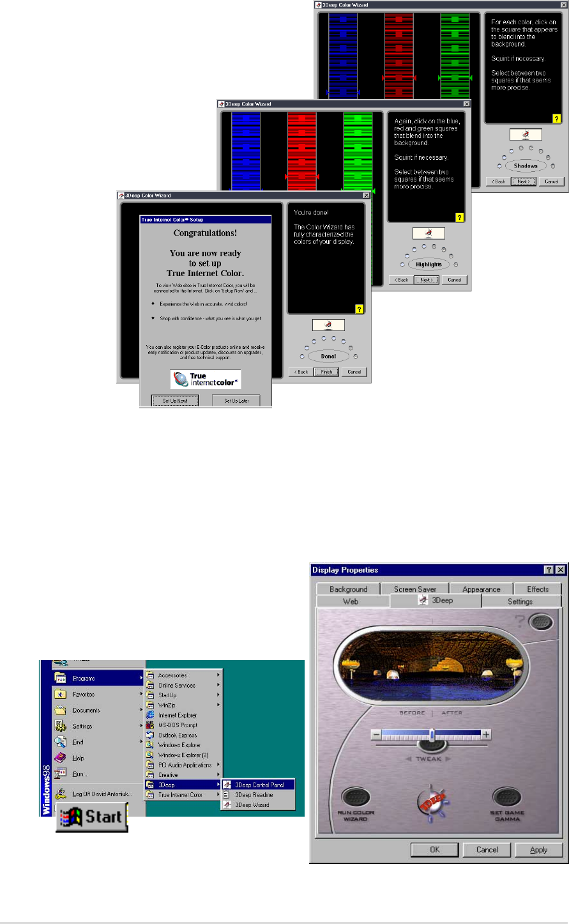Open the Programs menu entry
This screenshot has width=569, height=924.
pos(99,678)
